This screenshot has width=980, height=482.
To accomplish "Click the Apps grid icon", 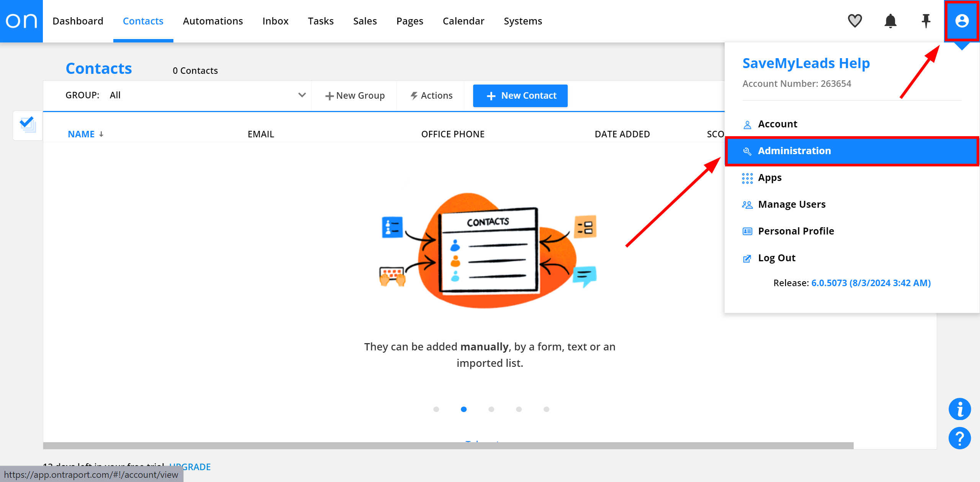I will [747, 178].
